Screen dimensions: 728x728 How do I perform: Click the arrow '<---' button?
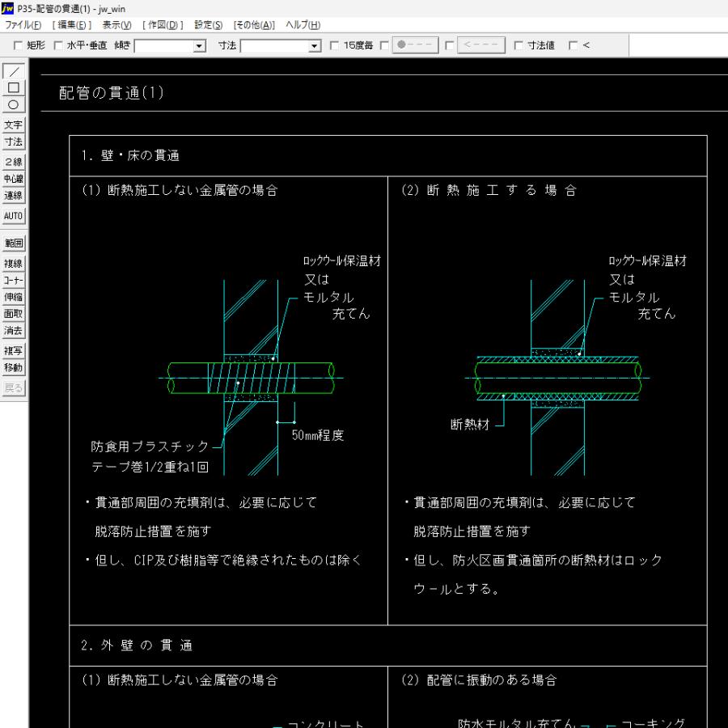481,45
